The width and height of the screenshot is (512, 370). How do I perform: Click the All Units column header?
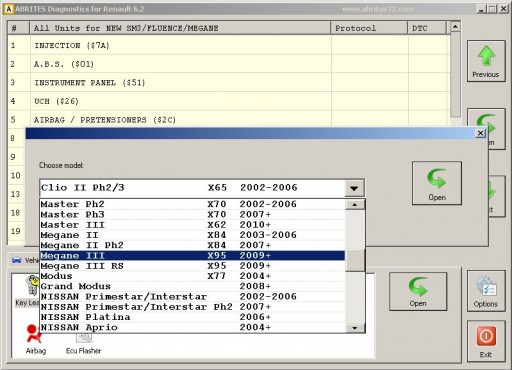pos(180,28)
